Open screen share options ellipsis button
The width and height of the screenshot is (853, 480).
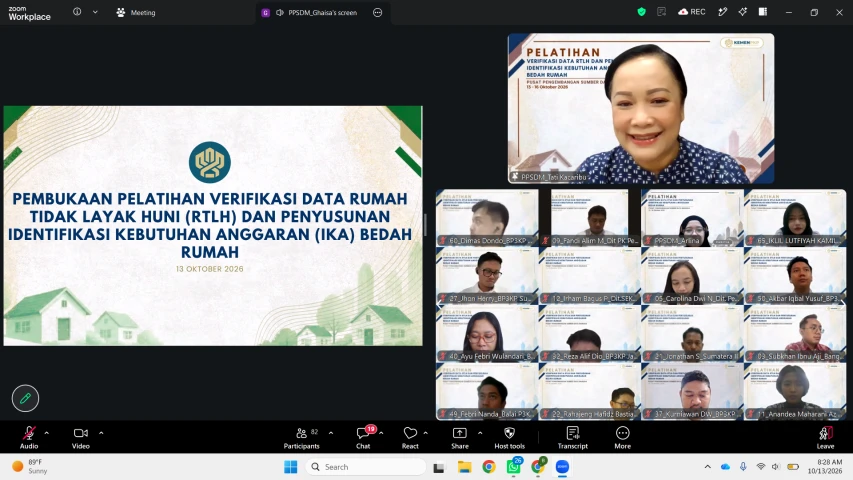click(378, 13)
